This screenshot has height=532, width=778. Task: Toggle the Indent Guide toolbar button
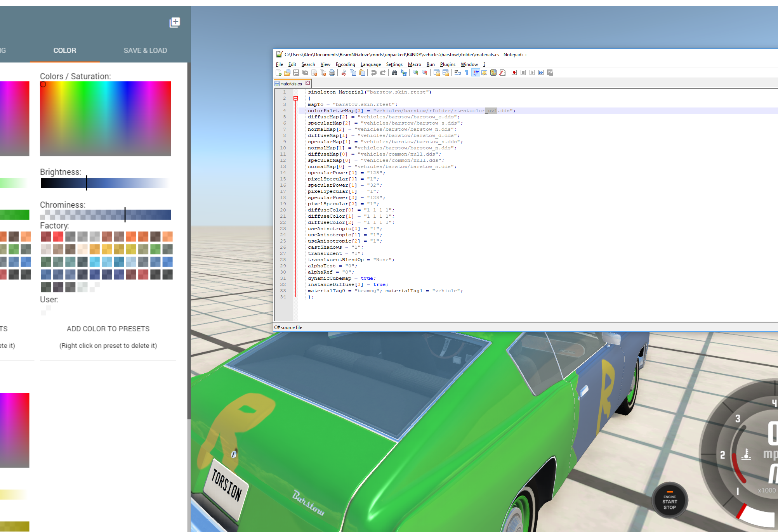(476, 73)
